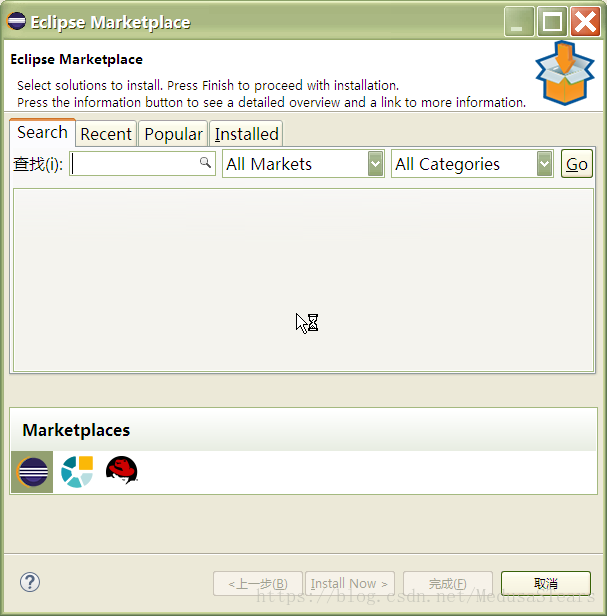
Task: Switch to the Recent tab
Action: pos(106,134)
